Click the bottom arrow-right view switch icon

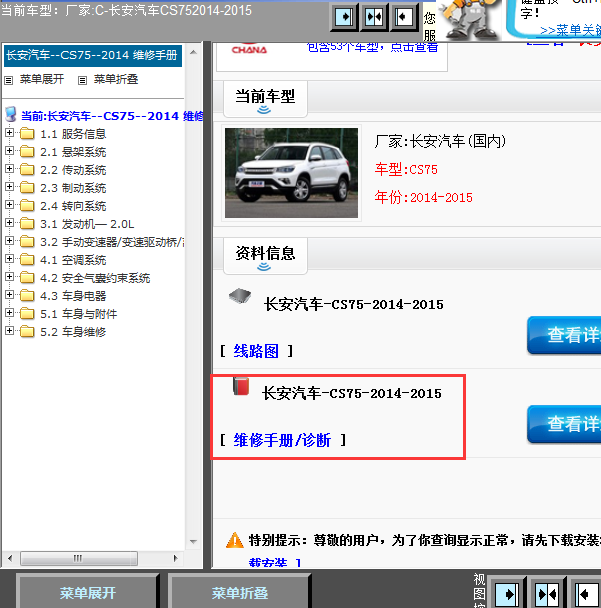(x=507, y=593)
